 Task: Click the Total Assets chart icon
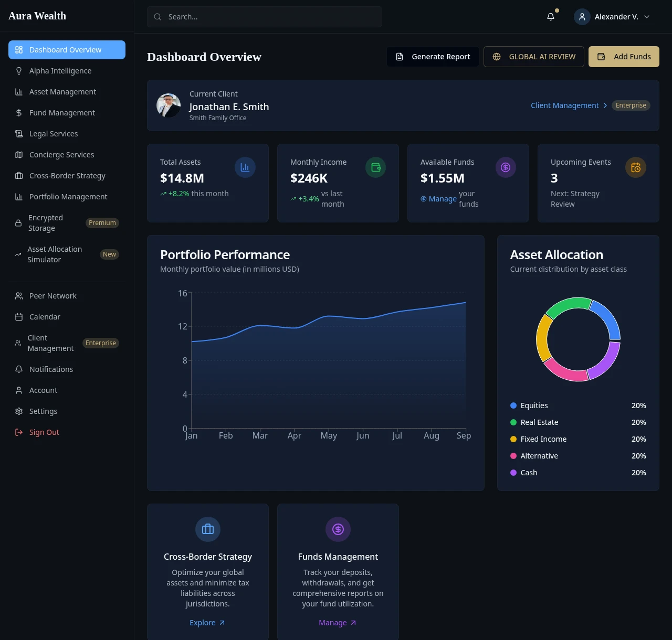(x=245, y=167)
